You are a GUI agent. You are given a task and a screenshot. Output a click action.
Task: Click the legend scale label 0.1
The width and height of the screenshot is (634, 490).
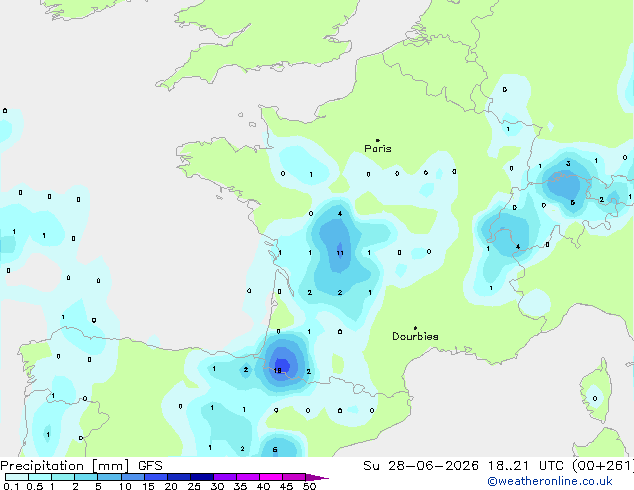click(x=11, y=486)
